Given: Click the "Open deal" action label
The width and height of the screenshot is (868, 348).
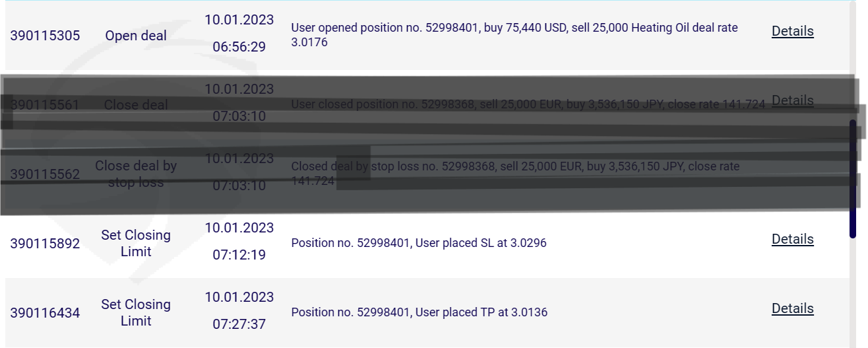Looking at the screenshot, I should click(136, 36).
